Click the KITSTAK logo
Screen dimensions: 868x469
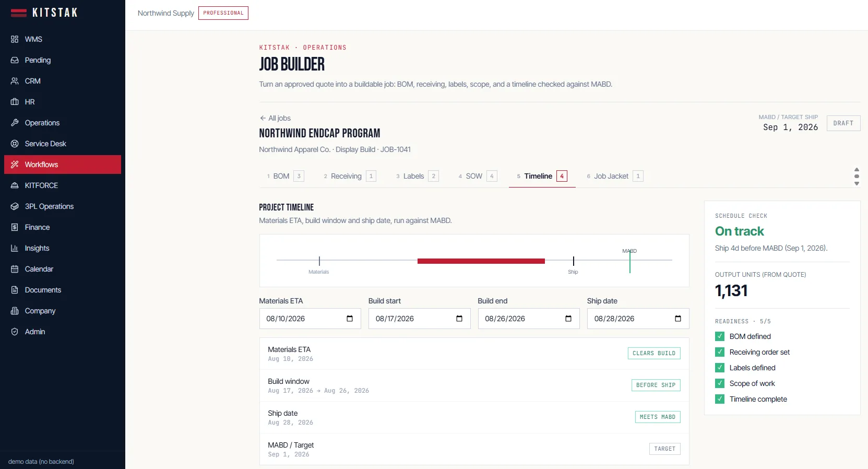44,13
